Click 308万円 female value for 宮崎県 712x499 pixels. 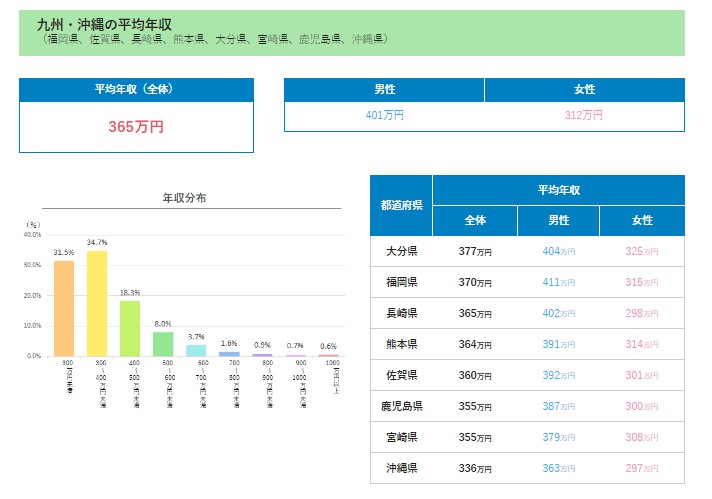642,437
